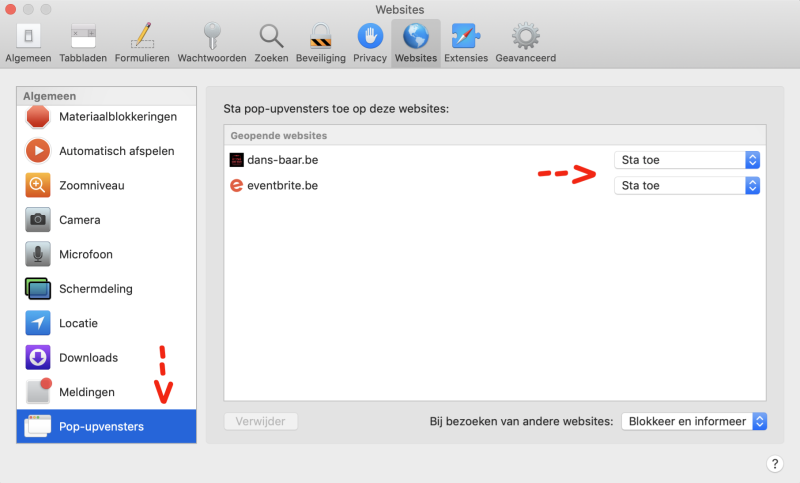800x483 pixels.
Task: Open the Websites globe icon
Action: (x=416, y=36)
